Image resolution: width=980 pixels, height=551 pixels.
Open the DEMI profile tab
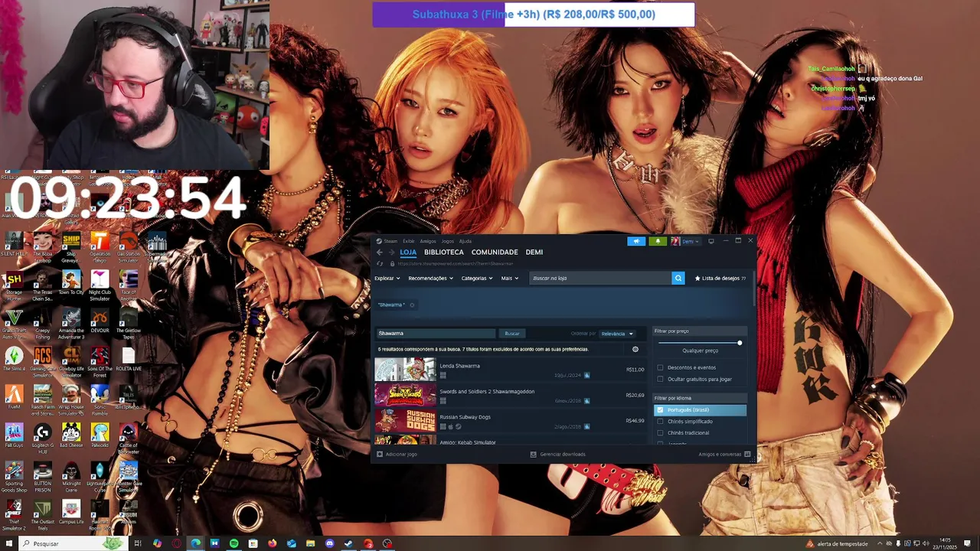click(x=534, y=253)
